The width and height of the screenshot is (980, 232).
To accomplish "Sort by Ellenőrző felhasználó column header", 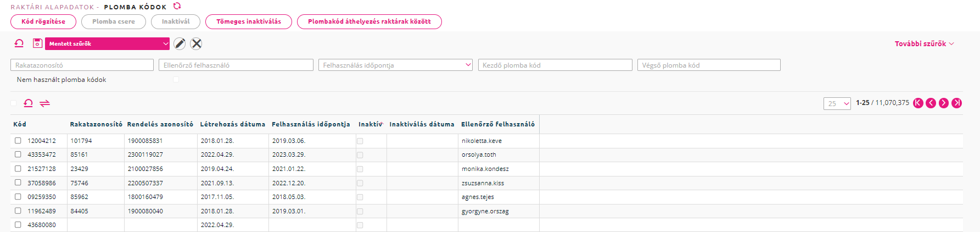I will (498, 124).
